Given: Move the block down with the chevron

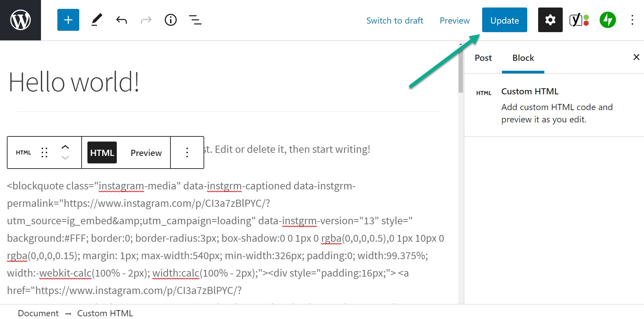Looking at the screenshot, I should 65,158.
